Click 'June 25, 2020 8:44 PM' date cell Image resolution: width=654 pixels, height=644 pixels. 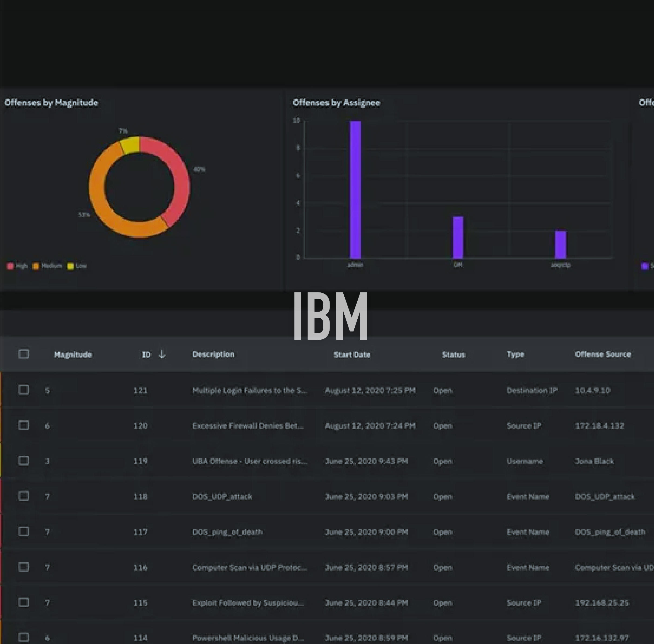(366, 603)
